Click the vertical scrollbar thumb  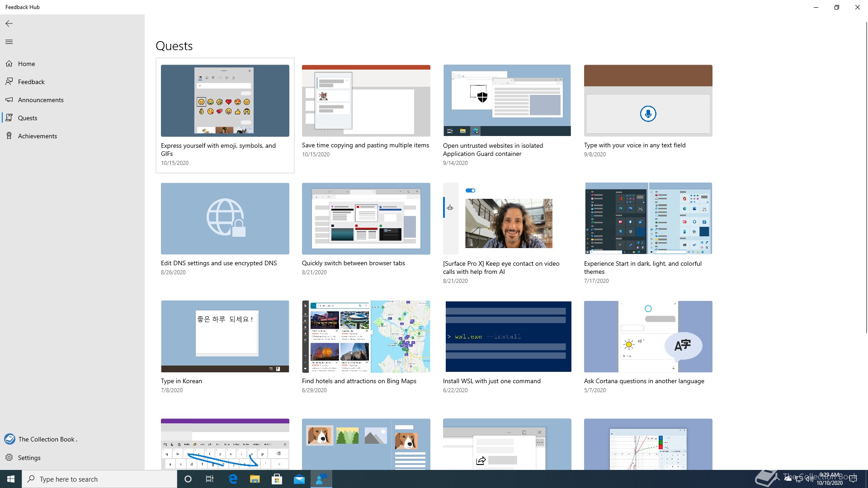[866, 177]
